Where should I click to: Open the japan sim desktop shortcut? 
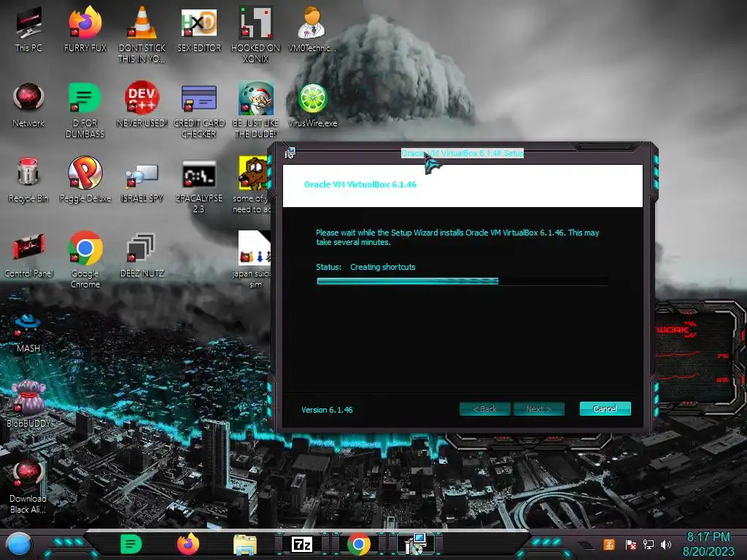click(x=254, y=260)
